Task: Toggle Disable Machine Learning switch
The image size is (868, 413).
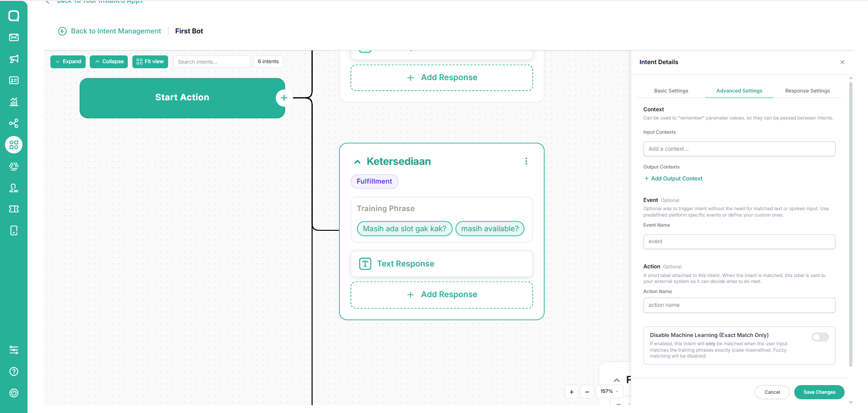Action: (x=820, y=337)
